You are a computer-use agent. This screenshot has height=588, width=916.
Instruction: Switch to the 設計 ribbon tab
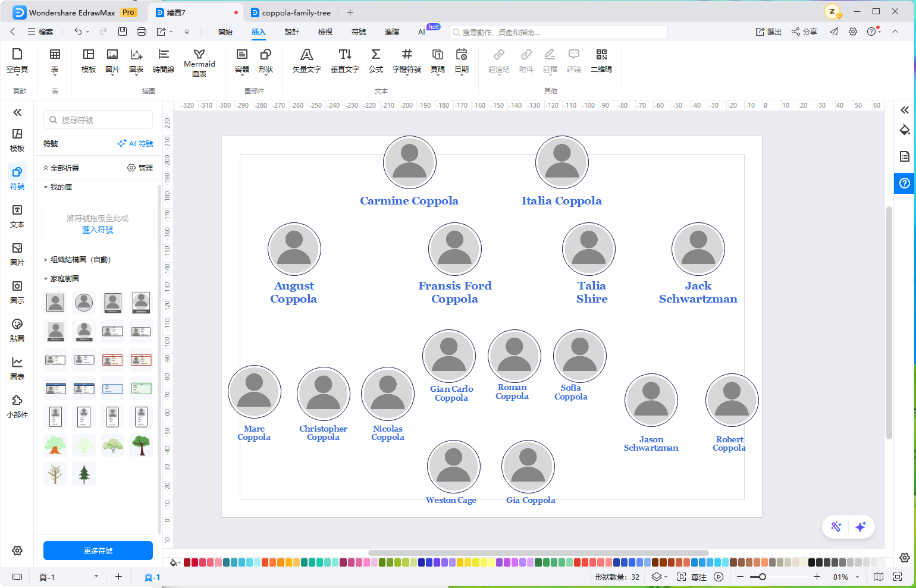pyautogui.click(x=292, y=32)
